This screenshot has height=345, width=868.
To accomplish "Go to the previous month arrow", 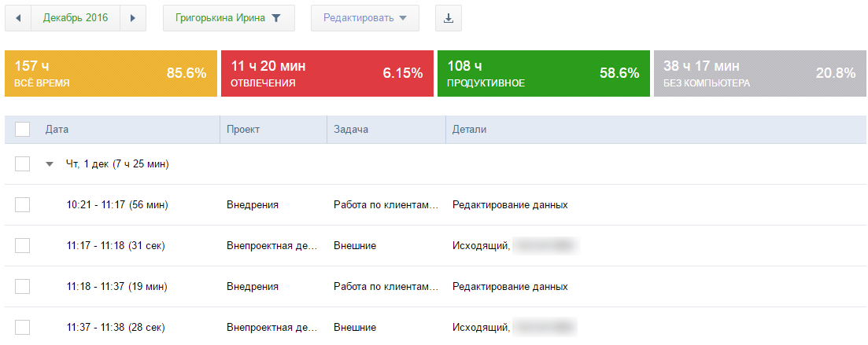I will coord(18,18).
